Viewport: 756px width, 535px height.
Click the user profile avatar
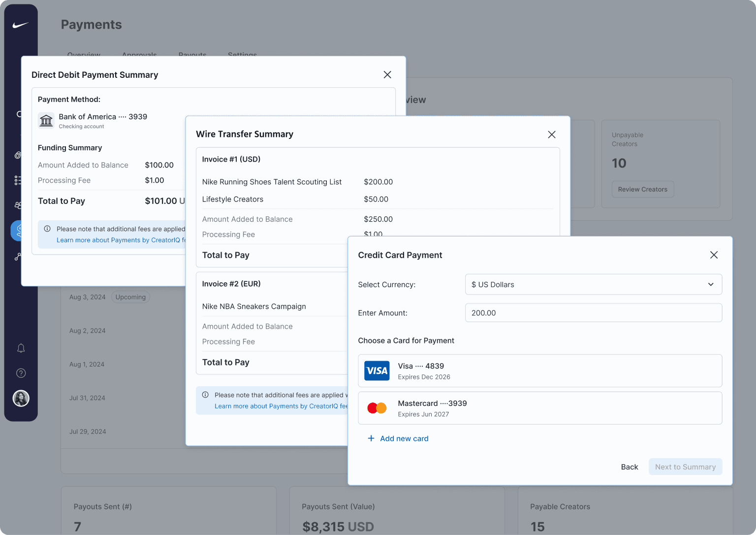(x=21, y=398)
